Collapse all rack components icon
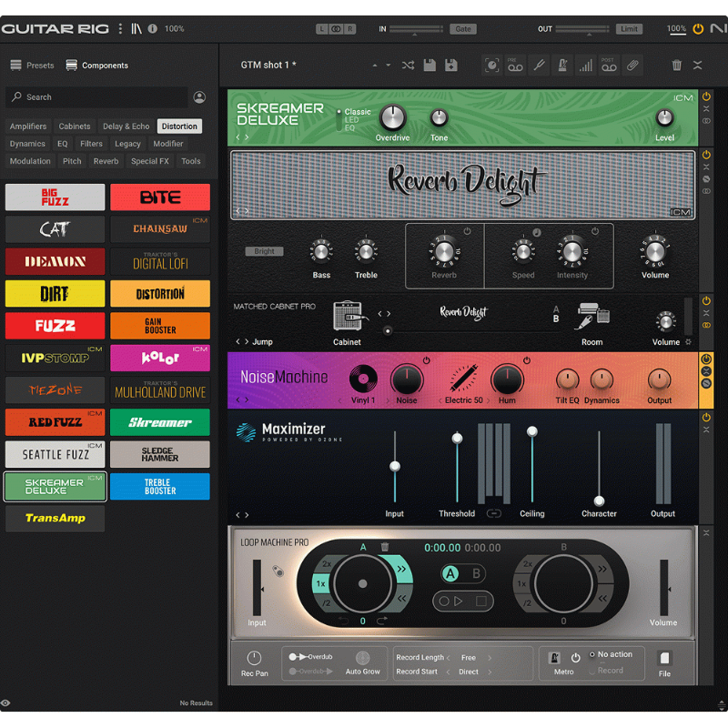The height and width of the screenshot is (728, 728). (x=697, y=65)
